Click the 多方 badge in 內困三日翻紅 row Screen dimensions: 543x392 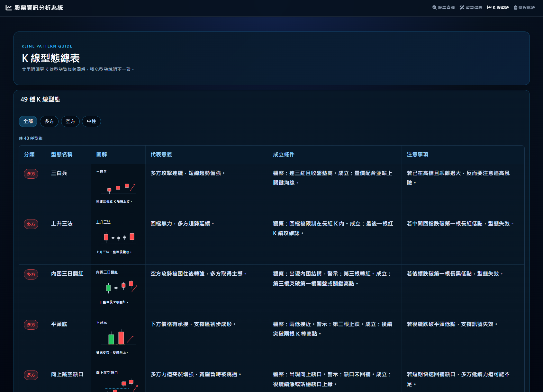(x=31, y=274)
